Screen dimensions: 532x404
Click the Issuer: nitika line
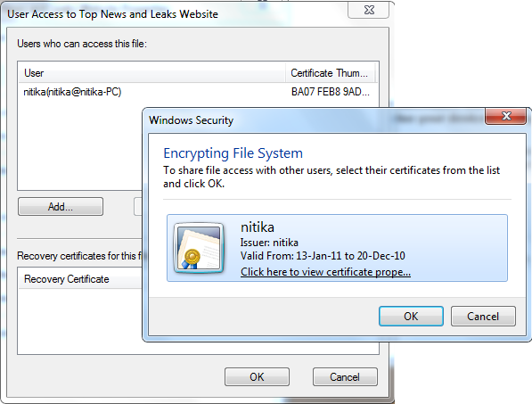(x=269, y=243)
